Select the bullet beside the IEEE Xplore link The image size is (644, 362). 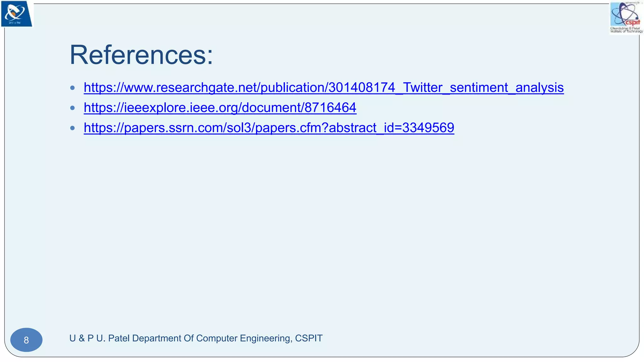73,108
